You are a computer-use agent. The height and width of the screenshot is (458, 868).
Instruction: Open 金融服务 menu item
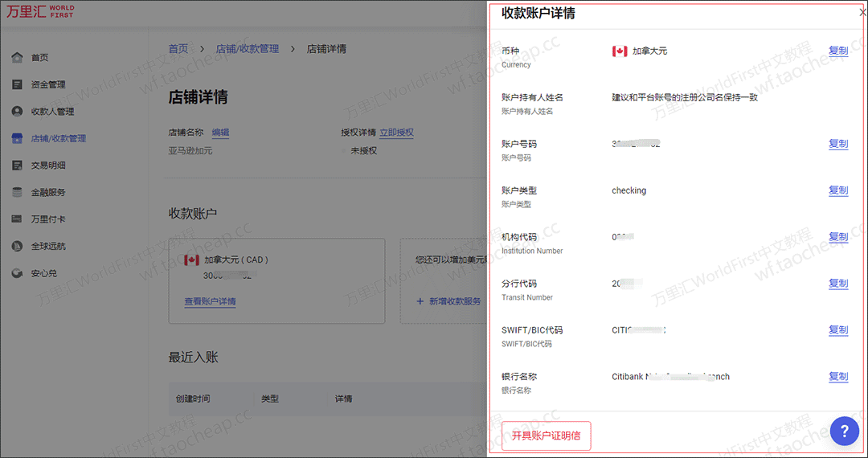(x=48, y=193)
